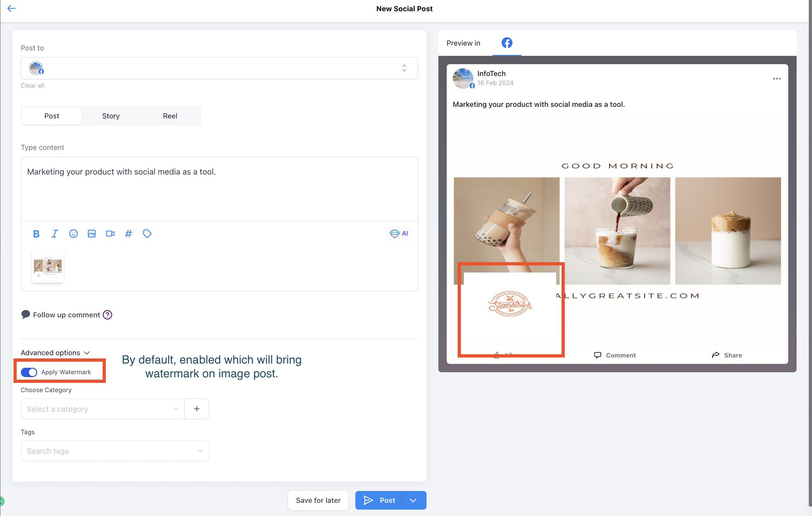Click the back arrow at top left
812x516 pixels.
point(12,8)
